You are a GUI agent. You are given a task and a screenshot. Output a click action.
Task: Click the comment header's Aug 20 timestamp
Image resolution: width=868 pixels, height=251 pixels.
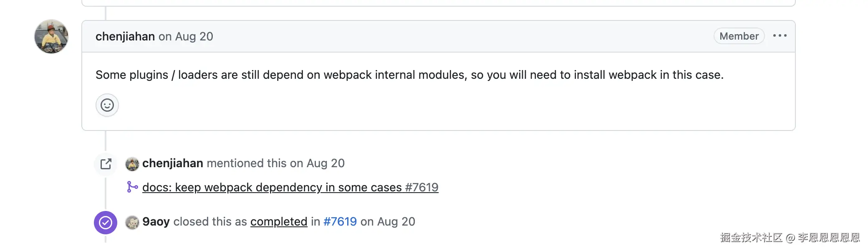click(x=194, y=37)
